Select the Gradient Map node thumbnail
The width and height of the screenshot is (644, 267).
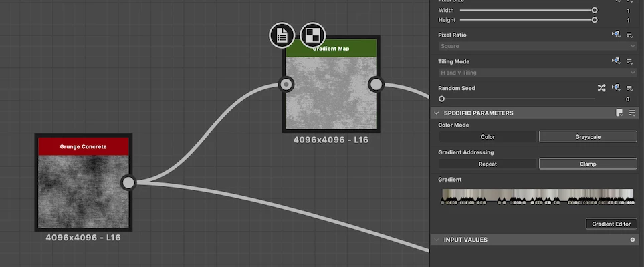coord(331,93)
